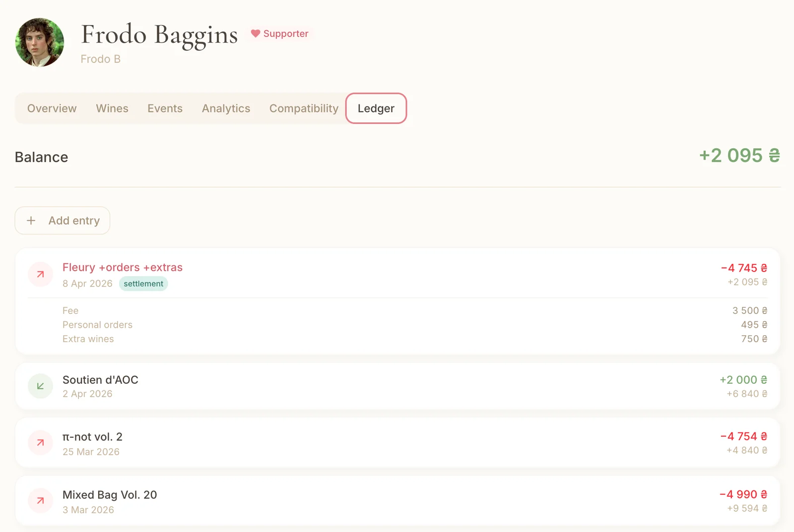Select the Ledger tab
The width and height of the screenshot is (794, 532).
pos(376,109)
